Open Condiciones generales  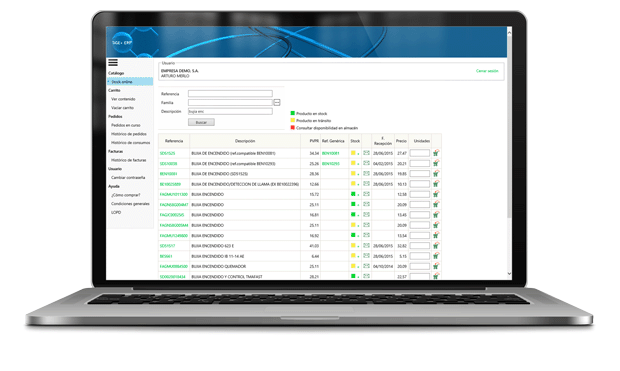click(130, 204)
